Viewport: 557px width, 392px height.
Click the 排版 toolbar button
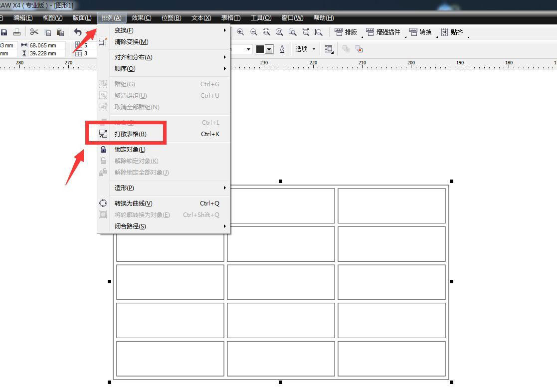(348, 32)
